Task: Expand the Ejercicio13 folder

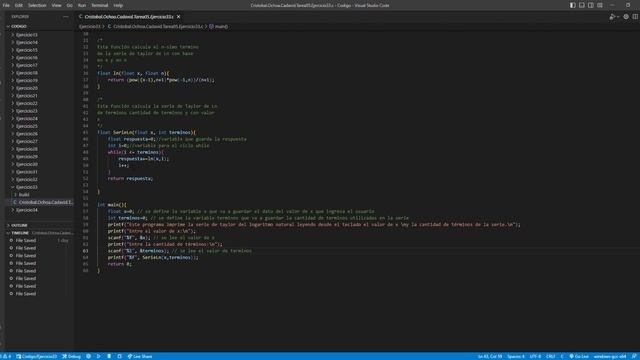Action: point(40,35)
